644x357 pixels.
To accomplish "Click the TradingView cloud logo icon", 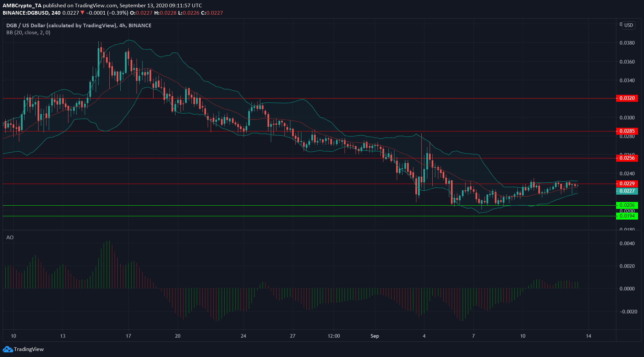I will [8, 349].
